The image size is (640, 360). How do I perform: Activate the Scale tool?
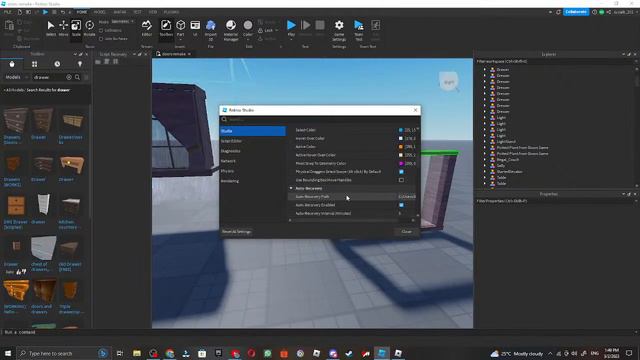click(x=76, y=28)
